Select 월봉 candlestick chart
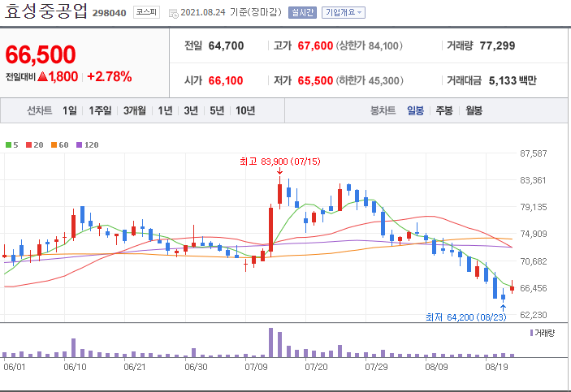 (474, 110)
